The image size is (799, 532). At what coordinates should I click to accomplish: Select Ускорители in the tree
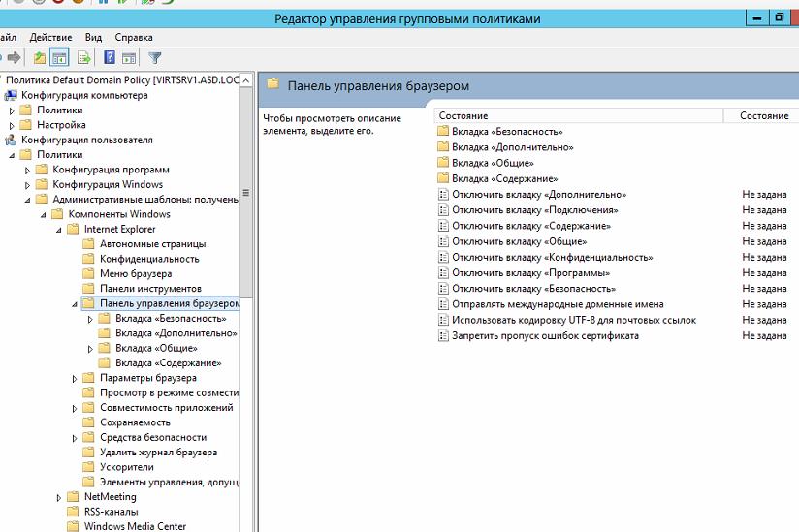point(127,467)
